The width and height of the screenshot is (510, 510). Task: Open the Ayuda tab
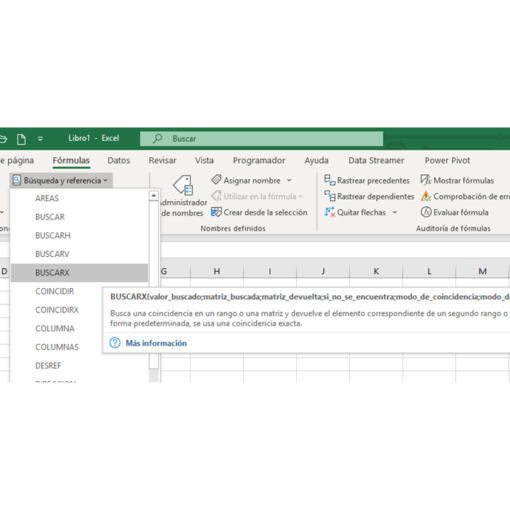316,160
